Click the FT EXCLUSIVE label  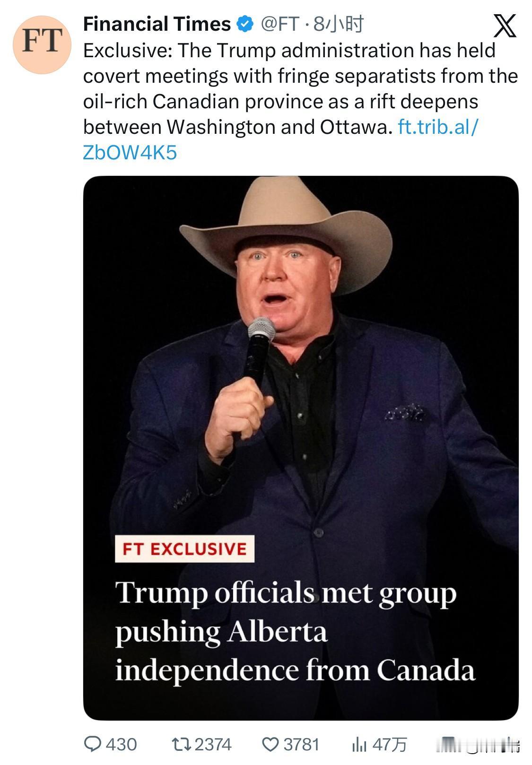coord(184,549)
